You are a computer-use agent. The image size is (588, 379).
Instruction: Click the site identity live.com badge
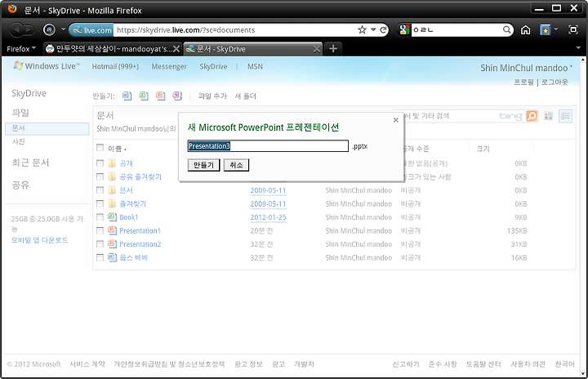pos(91,30)
